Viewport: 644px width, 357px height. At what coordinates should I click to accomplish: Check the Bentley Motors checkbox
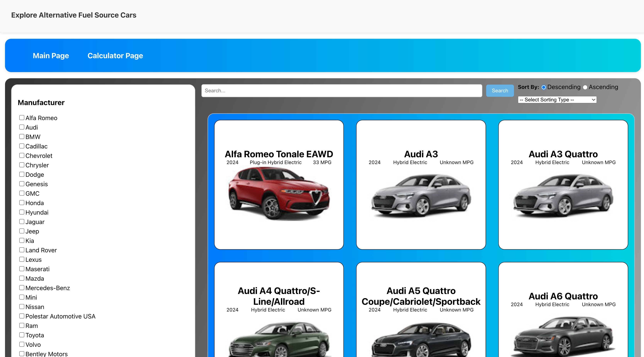[x=22, y=354]
